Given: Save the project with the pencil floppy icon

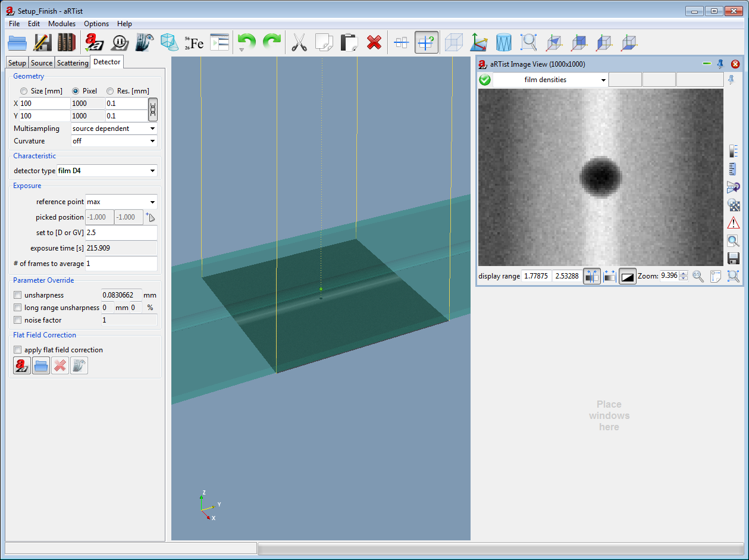Looking at the screenshot, I should pos(43,43).
